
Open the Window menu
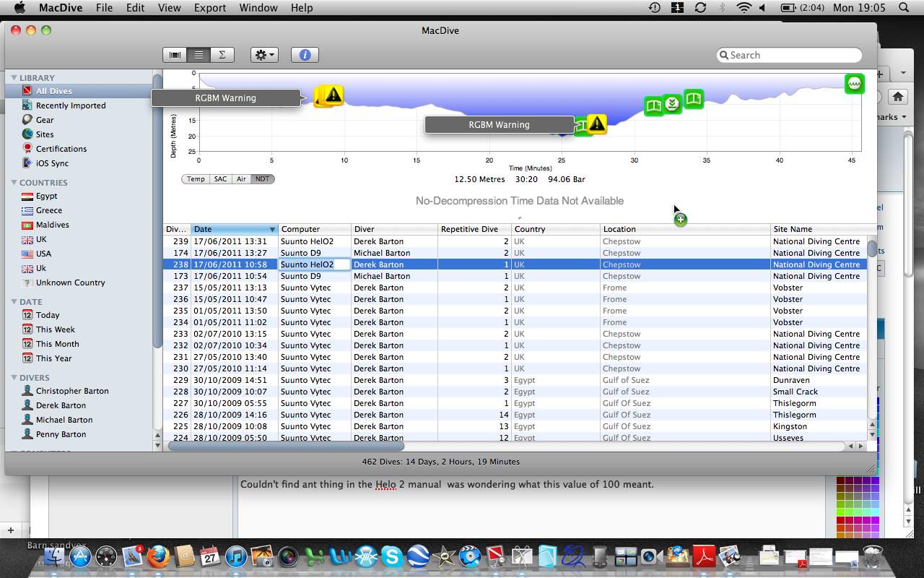click(258, 8)
